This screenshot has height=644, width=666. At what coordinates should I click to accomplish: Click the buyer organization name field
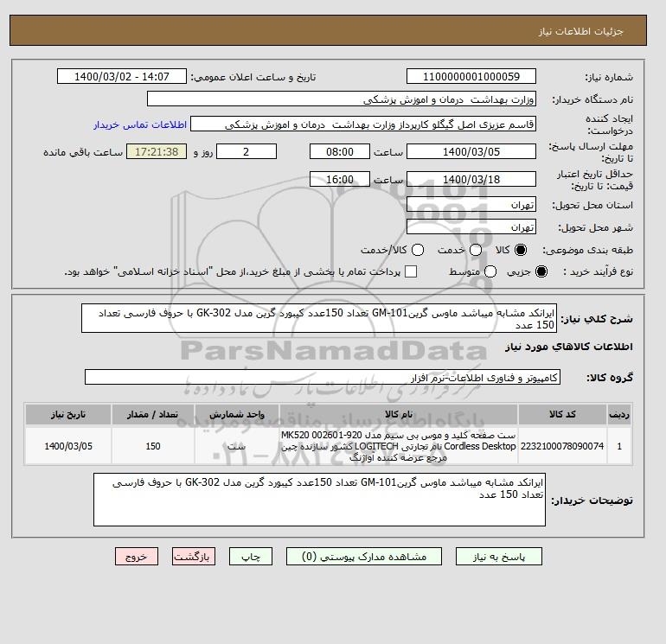point(342,99)
